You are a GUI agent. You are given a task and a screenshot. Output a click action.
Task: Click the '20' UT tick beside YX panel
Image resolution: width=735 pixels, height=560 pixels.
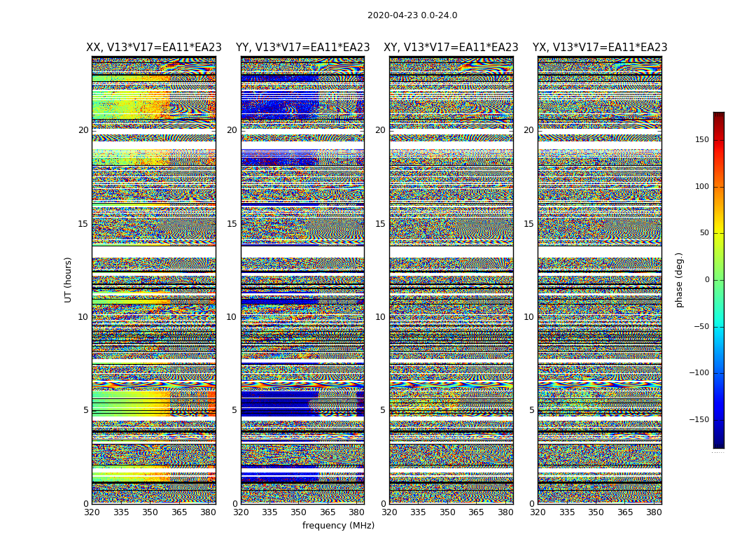pos(529,130)
